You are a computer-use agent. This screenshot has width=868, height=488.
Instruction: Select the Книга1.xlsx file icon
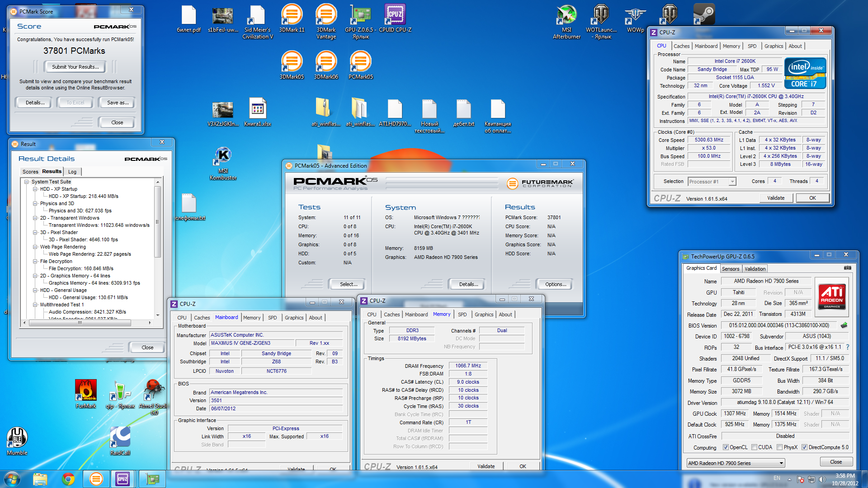(x=257, y=112)
